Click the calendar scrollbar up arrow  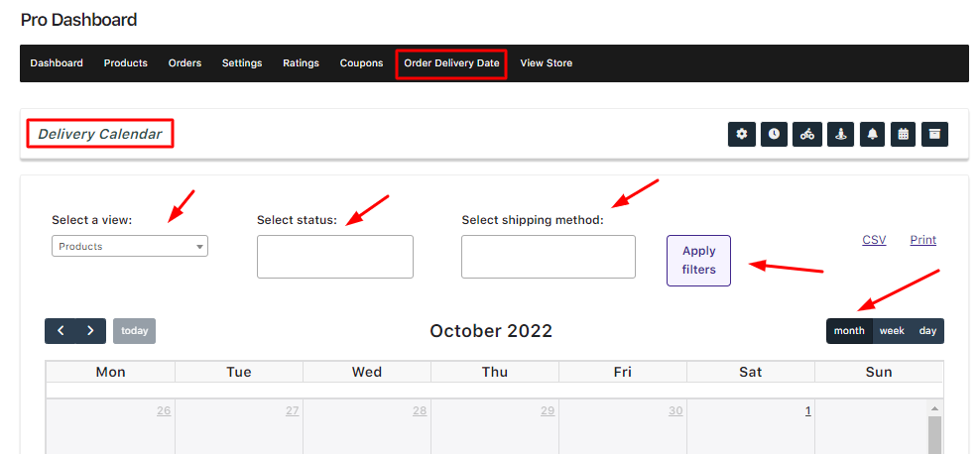click(x=934, y=409)
